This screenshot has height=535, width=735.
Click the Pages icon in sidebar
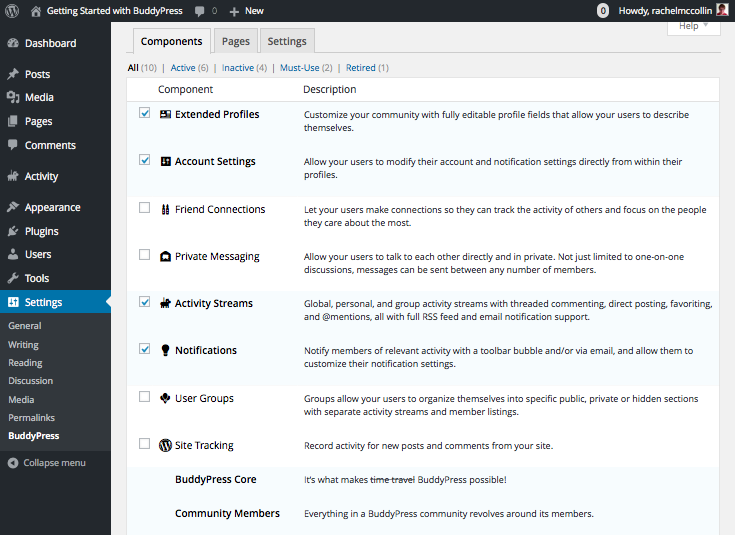[13, 121]
